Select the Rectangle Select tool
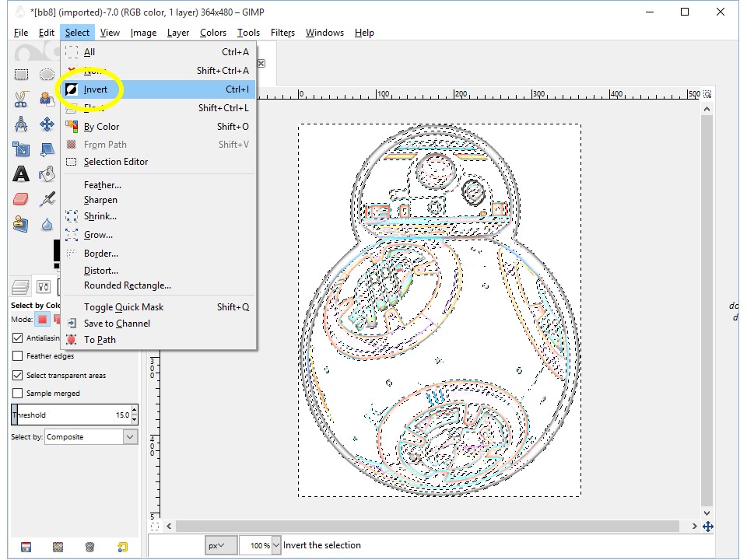 pos(21,75)
